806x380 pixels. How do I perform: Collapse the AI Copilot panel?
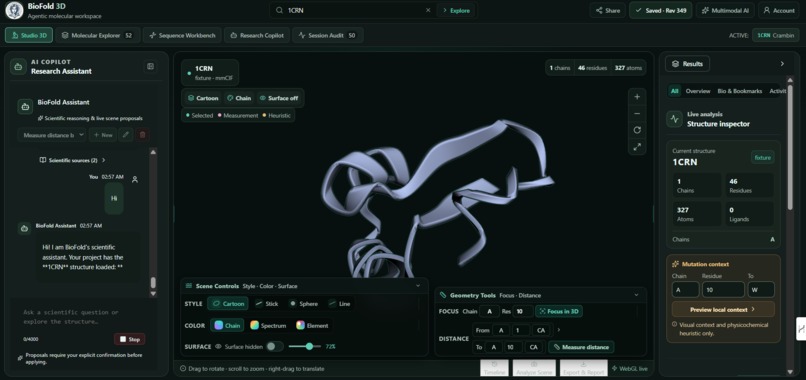coord(150,66)
